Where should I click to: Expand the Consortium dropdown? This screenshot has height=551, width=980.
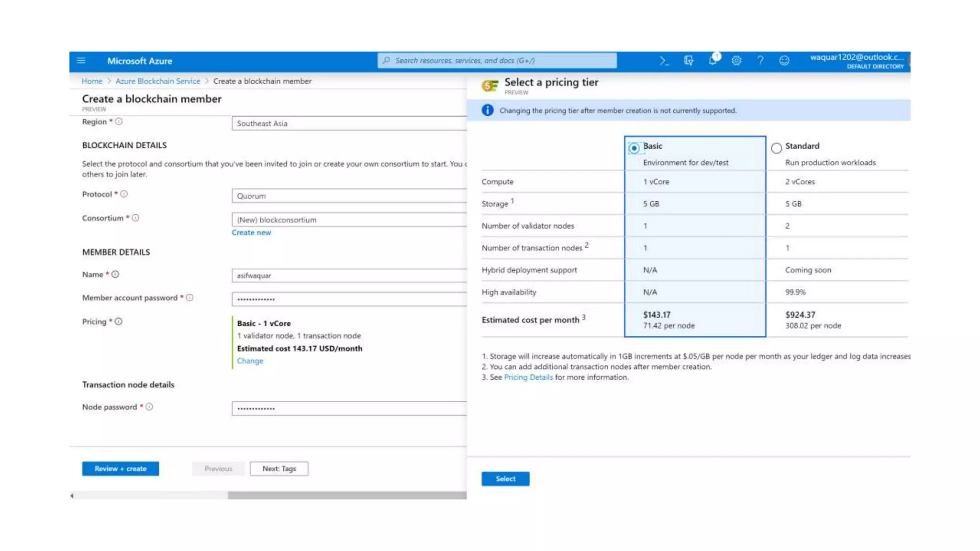coord(349,220)
